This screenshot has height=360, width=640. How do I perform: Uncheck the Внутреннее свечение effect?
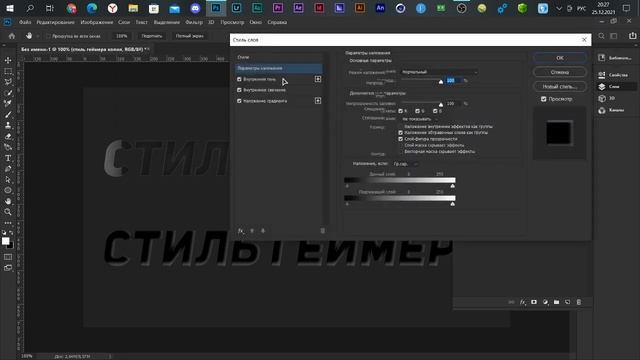[239, 90]
